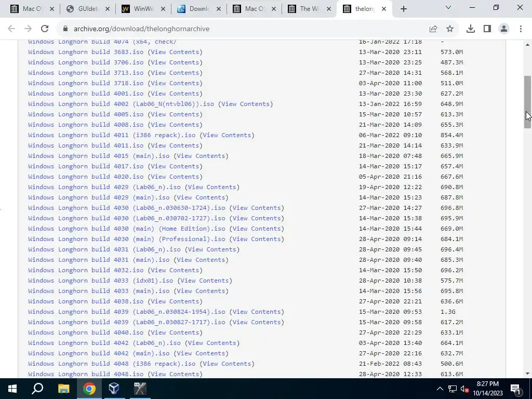This screenshot has height=399, width=532.
Task: Download Longhorn build 3683.iso
Action: point(86,52)
